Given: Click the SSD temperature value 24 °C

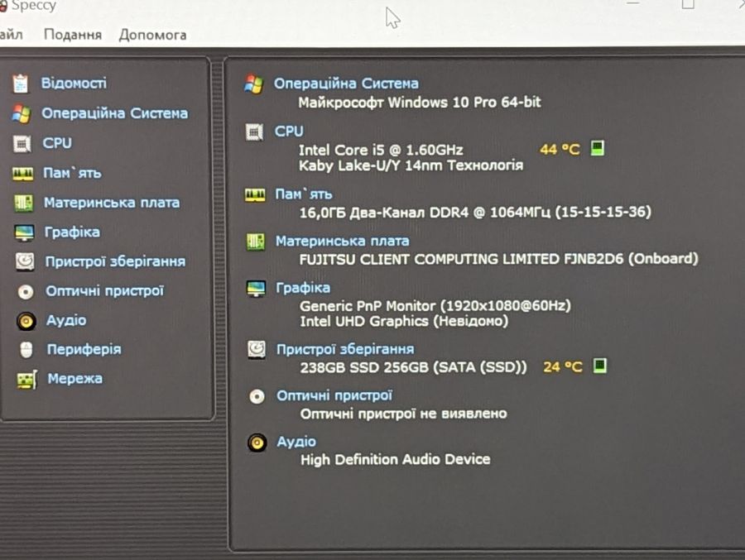Looking at the screenshot, I should click(x=563, y=367).
